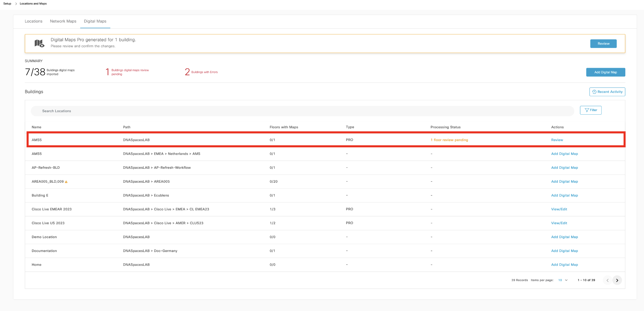Screen dimensions: 644x311
Task: Open Recent Activity history
Action: pyautogui.click(x=607, y=92)
